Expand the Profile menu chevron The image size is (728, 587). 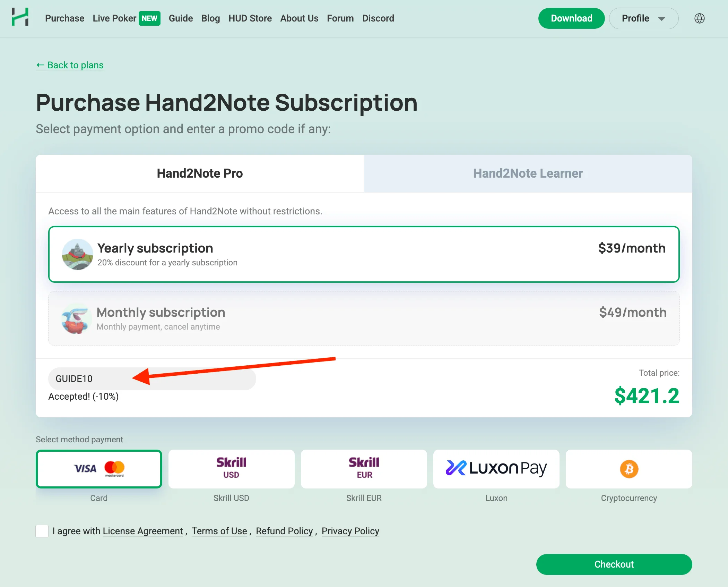[661, 18]
